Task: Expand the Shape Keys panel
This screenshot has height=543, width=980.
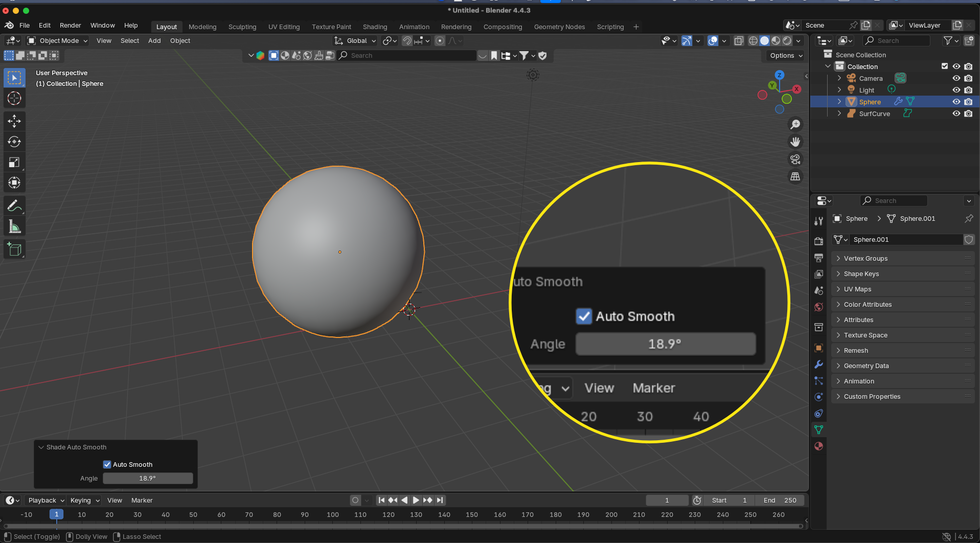Action: [x=903, y=274]
